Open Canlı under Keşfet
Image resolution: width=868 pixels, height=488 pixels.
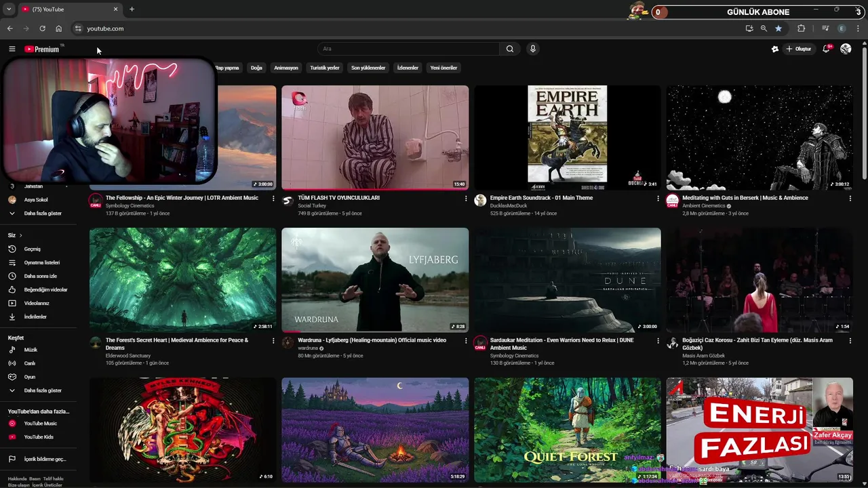point(38,363)
